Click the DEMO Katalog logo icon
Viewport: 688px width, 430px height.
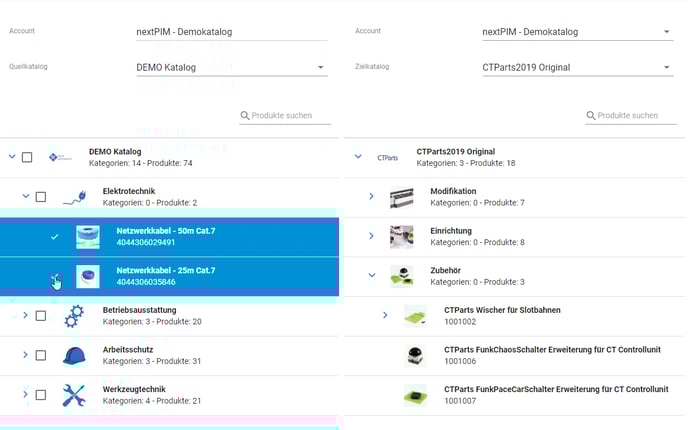[x=60, y=157]
